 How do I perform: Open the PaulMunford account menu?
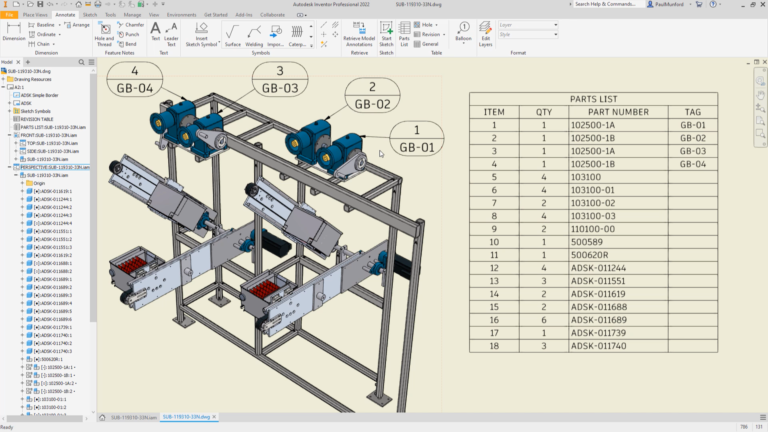tap(669, 4)
